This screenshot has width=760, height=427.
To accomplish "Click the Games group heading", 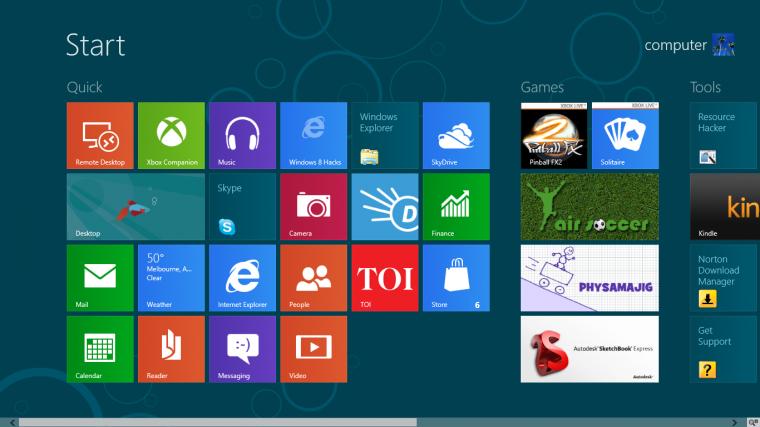I will [542, 87].
